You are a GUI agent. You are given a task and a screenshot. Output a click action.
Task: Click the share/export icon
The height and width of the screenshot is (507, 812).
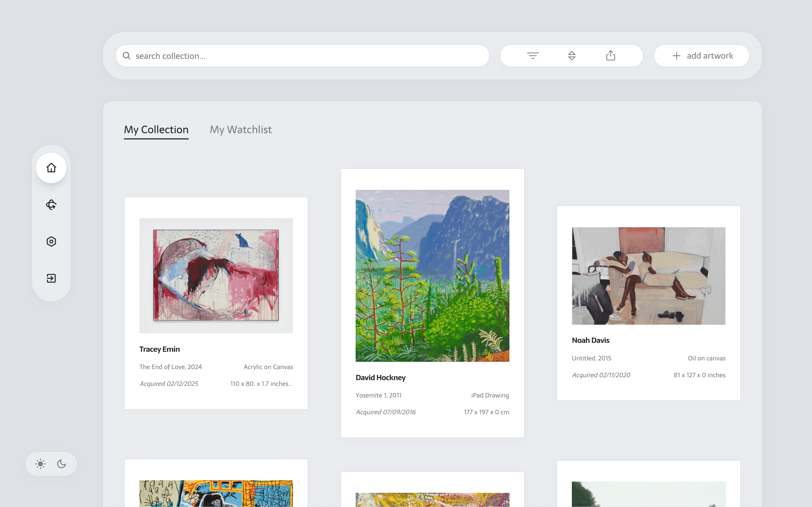610,55
